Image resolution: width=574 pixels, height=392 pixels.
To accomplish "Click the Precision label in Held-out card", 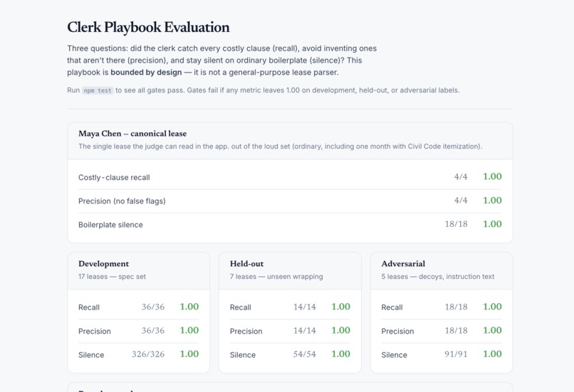I will coord(246,332).
